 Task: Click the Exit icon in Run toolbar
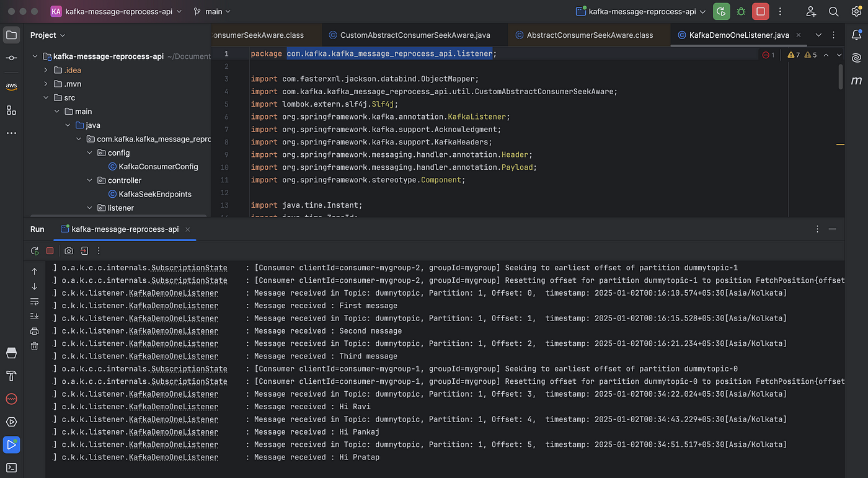pyautogui.click(x=84, y=251)
